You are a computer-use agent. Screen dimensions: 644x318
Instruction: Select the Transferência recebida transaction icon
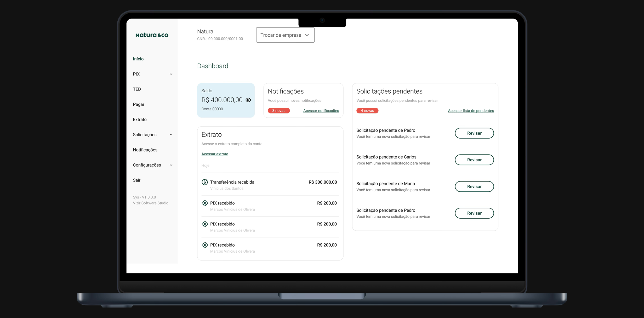pos(205,182)
